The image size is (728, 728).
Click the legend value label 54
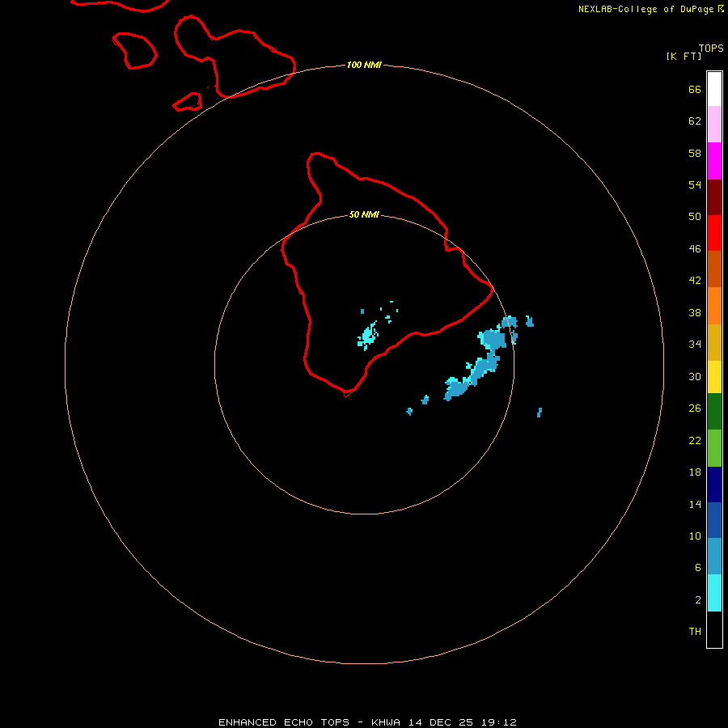pyautogui.click(x=695, y=184)
